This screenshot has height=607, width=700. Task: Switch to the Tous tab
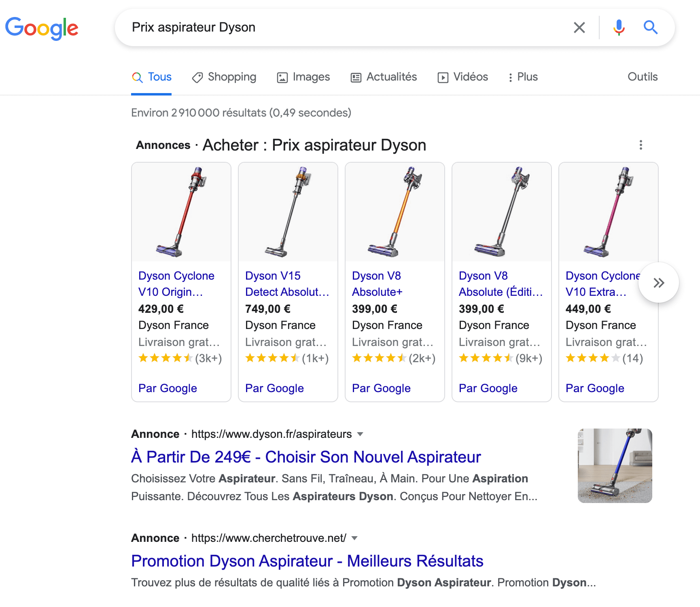click(159, 77)
